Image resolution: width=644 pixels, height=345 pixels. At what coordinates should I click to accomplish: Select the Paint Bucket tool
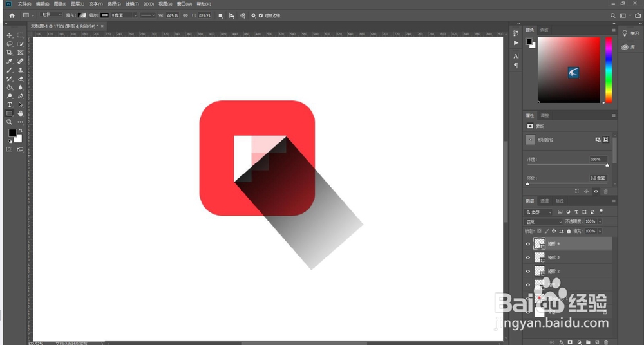pyautogui.click(x=9, y=88)
